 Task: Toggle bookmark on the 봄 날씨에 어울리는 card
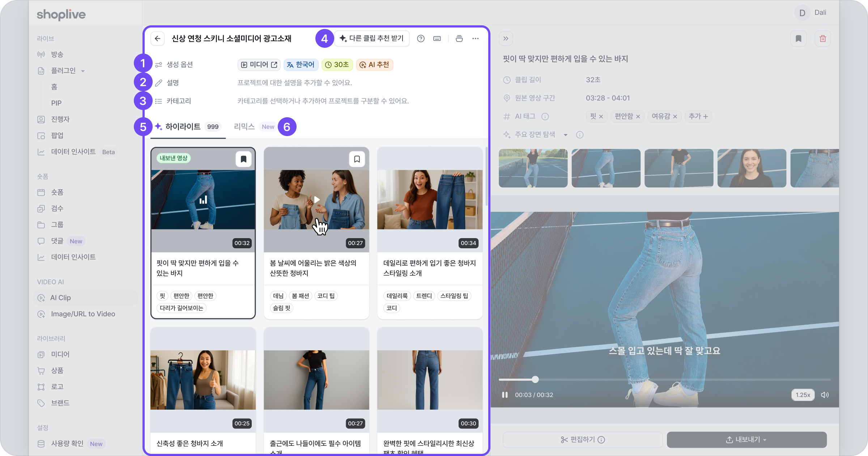[357, 159]
